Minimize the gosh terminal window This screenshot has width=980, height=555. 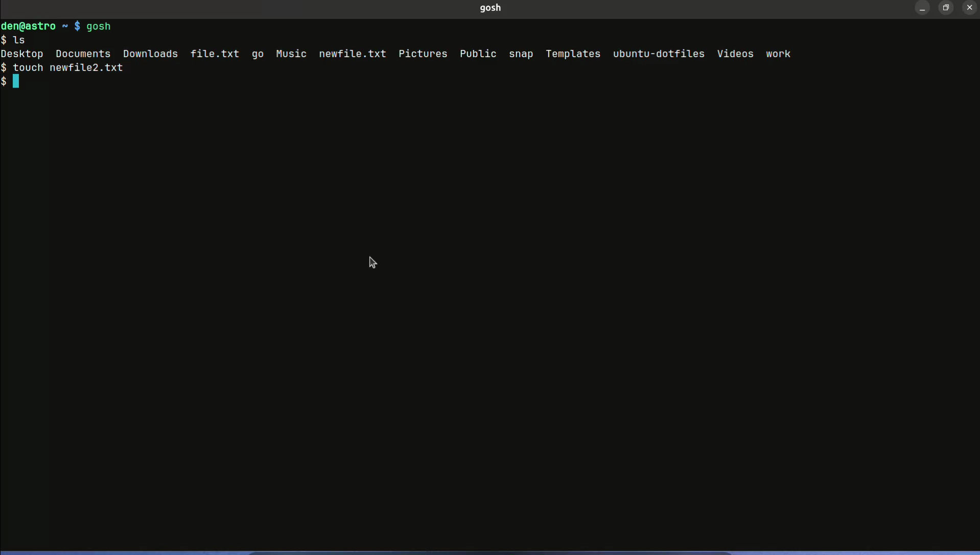click(x=922, y=8)
